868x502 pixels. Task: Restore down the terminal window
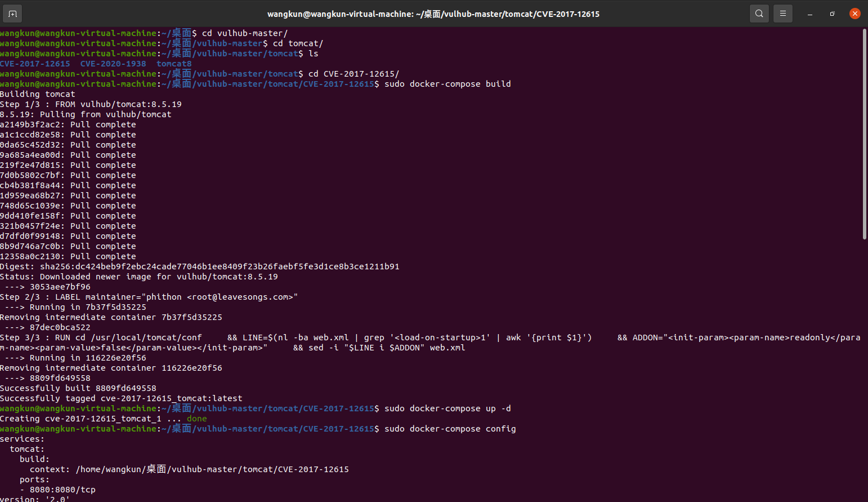[x=833, y=14]
